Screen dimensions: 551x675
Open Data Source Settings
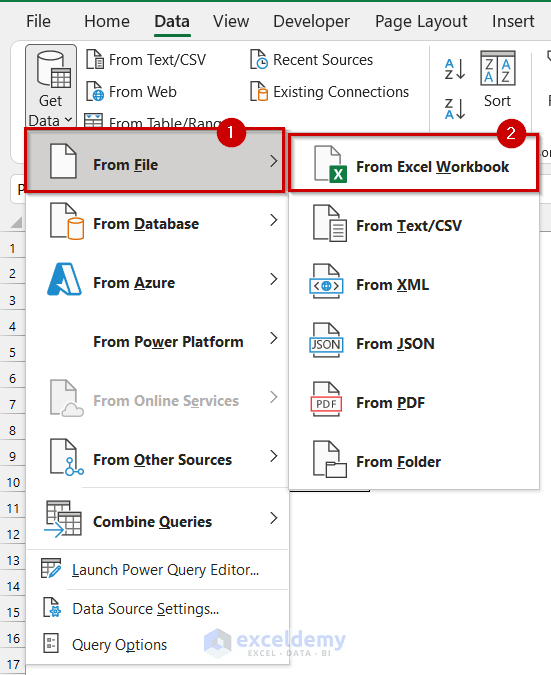157,609
